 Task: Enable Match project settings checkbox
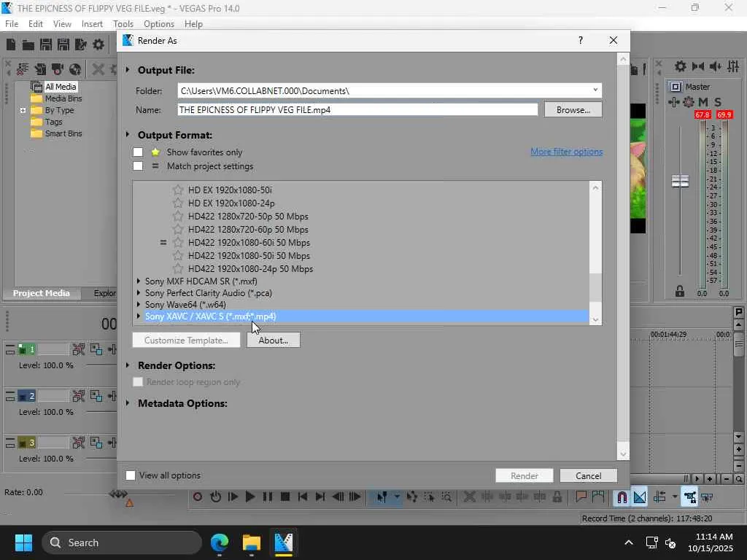(x=138, y=166)
